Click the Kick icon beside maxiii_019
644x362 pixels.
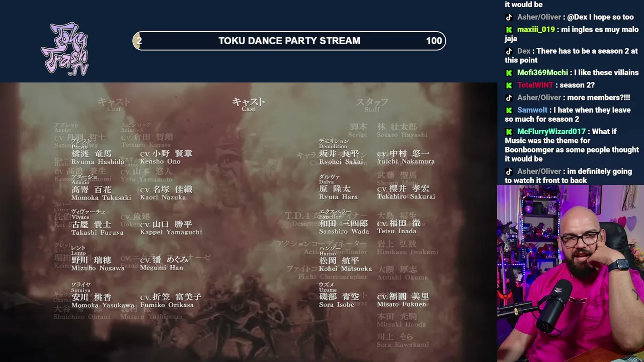[x=509, y=30]
